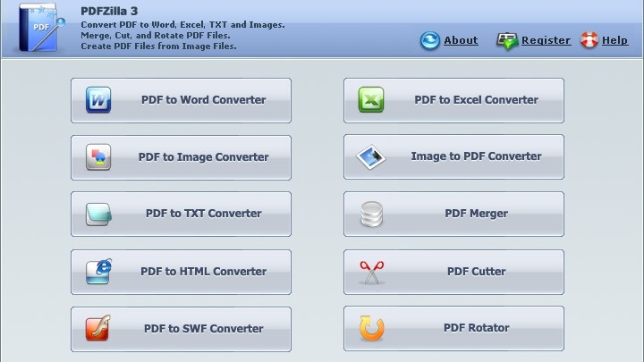Launch PDF to Excel Converter
Screen dimensions: 644x362
[453, 100]
